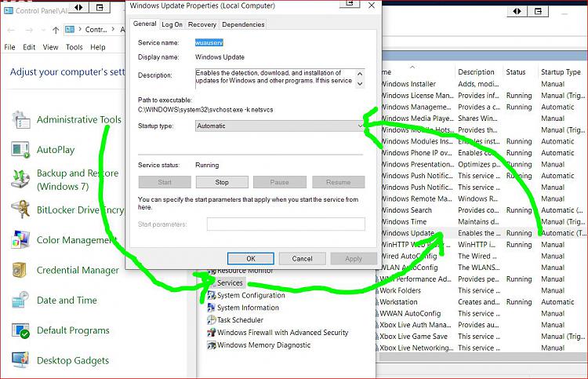Navigate forward in Control Panel window

[29, 30]
